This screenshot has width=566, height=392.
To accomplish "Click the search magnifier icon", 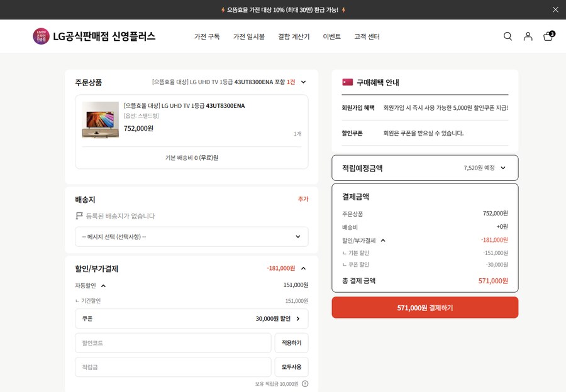I will (x=508, y=36).
